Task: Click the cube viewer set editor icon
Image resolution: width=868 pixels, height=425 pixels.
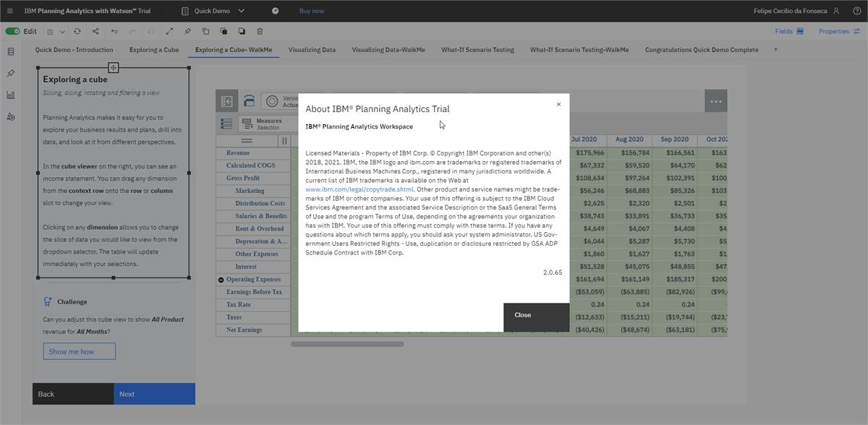Action: (x=227, y=101)
